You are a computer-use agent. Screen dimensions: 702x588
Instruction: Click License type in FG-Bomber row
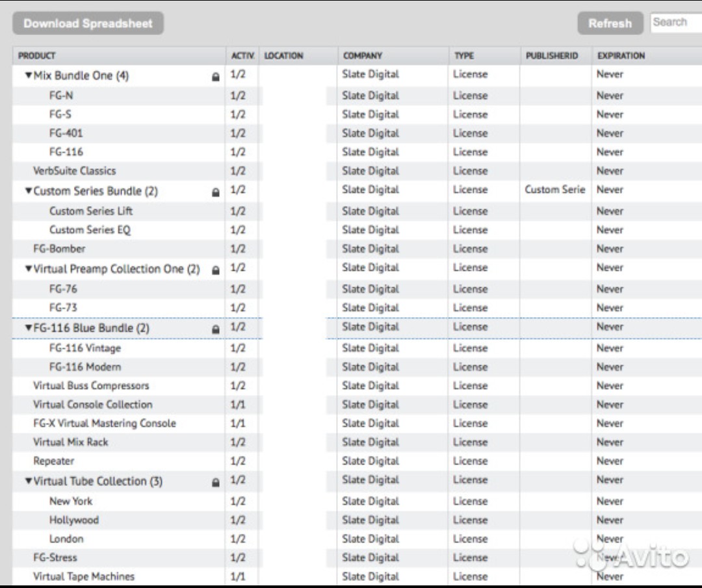click(470, 248)
